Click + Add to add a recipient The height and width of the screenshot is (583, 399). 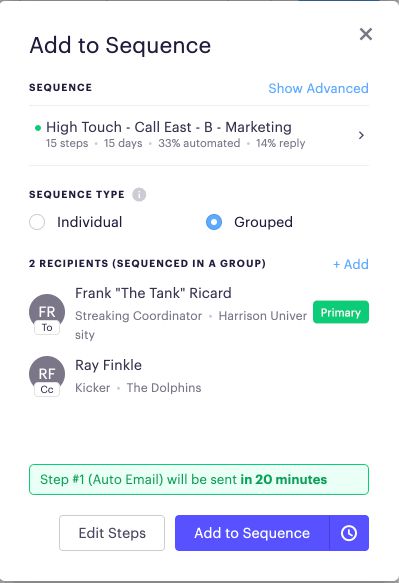tap(351, 264)
